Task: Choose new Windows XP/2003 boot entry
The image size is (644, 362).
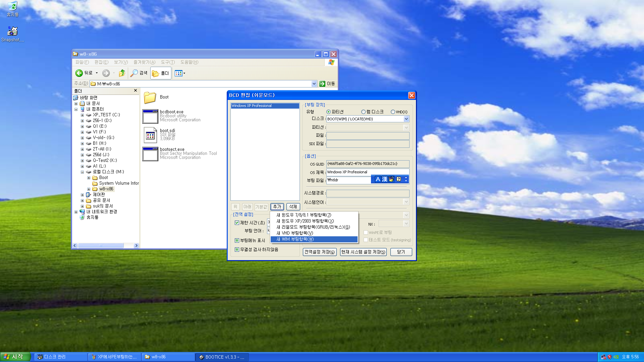Action: tap(314, 221)
